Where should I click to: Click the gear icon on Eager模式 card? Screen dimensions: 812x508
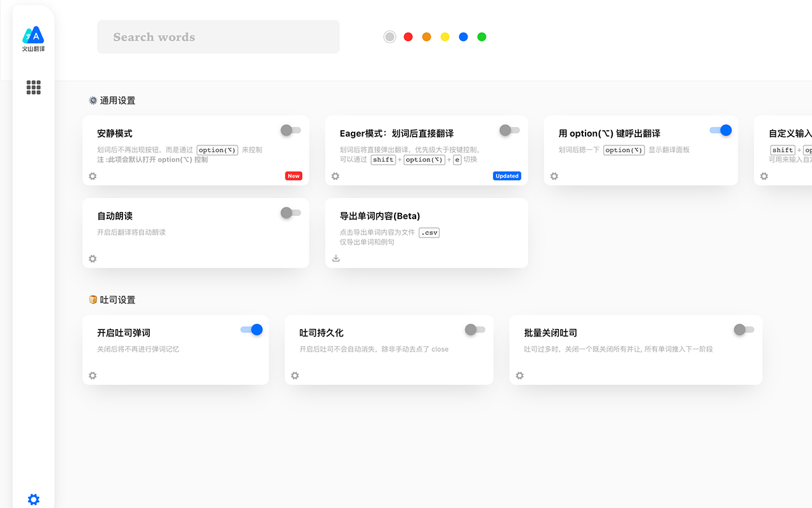pyautogui.click(x=336, y=176)
